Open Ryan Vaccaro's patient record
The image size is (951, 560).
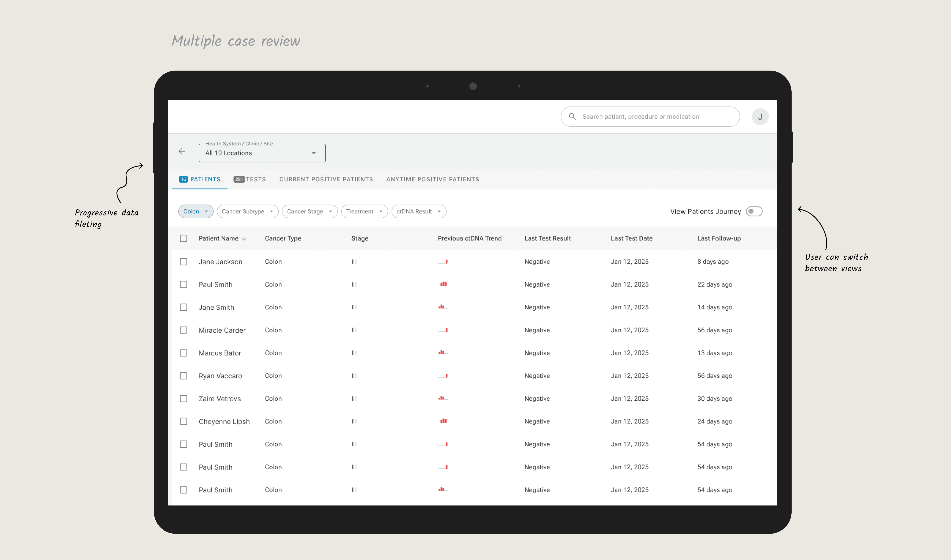220,376
